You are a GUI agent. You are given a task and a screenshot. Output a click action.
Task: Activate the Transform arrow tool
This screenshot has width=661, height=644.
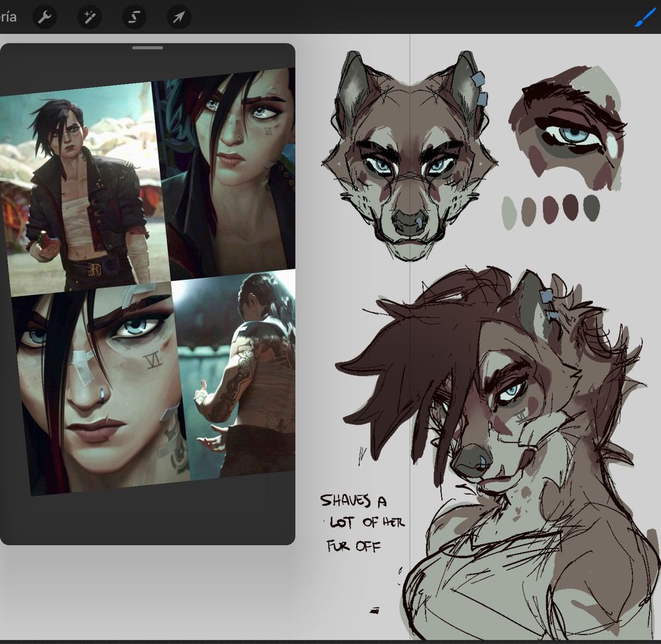(178, 17)
